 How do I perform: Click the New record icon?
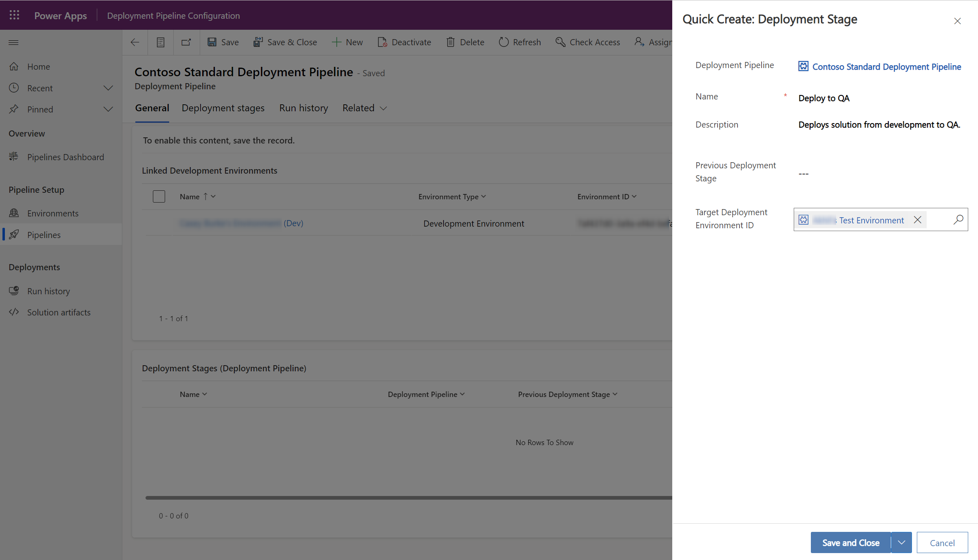[187, 42]
